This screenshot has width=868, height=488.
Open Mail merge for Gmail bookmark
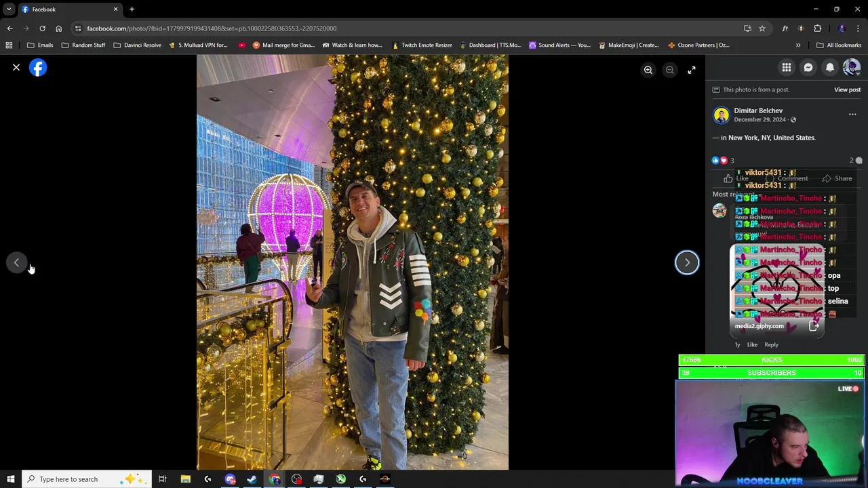(283, 45)
